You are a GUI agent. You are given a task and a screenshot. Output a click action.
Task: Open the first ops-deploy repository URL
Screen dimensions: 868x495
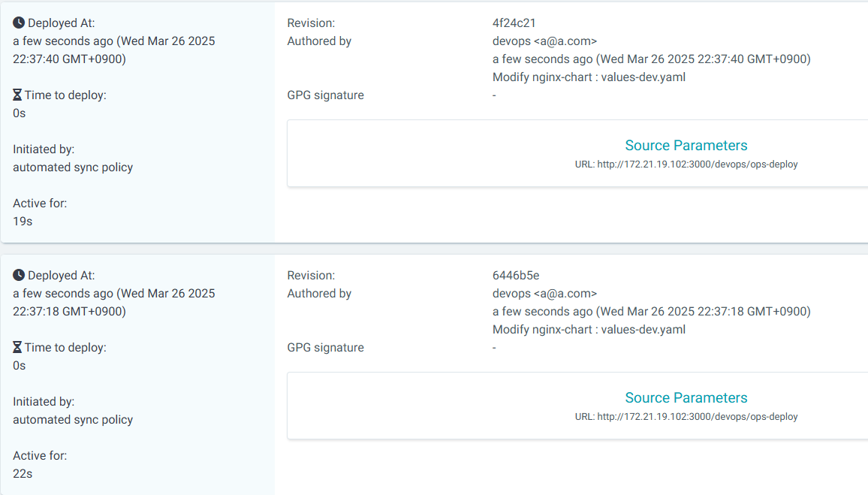[x=698, y=164]
